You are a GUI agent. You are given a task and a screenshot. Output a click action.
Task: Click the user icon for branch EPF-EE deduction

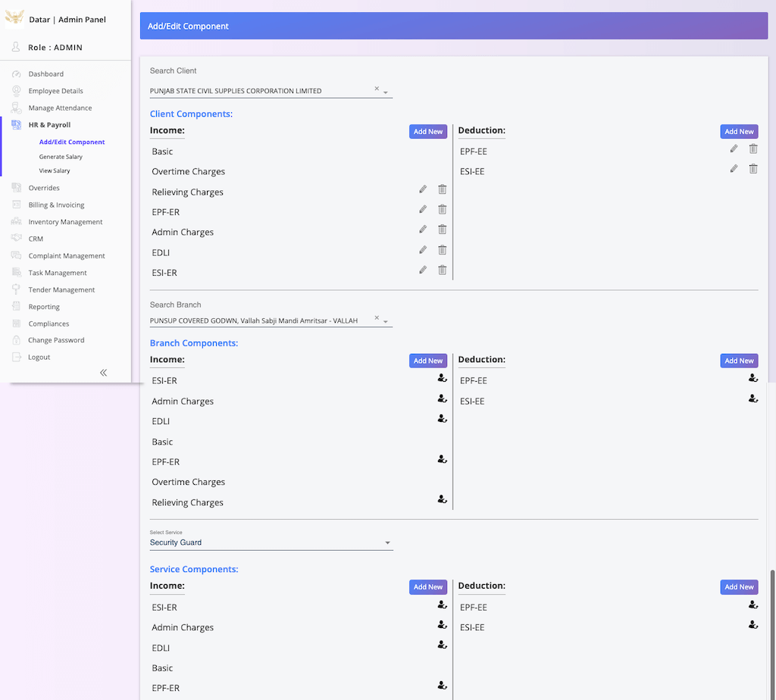pos(753,378)
